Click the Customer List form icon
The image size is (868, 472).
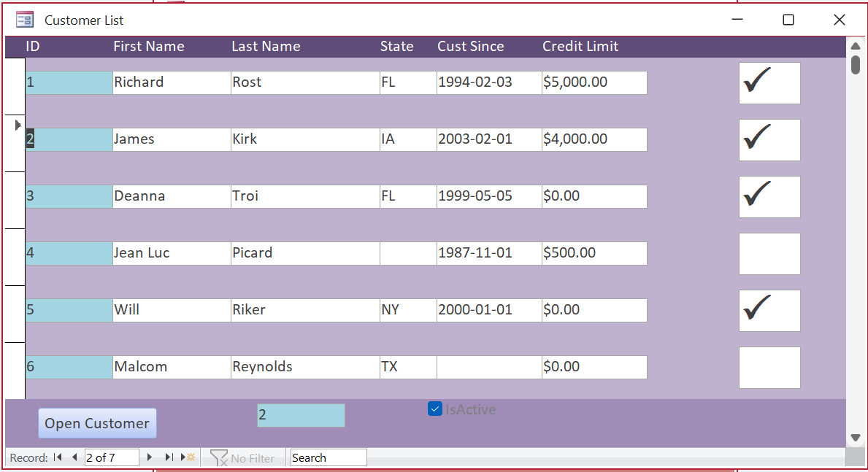pos(25,20)
